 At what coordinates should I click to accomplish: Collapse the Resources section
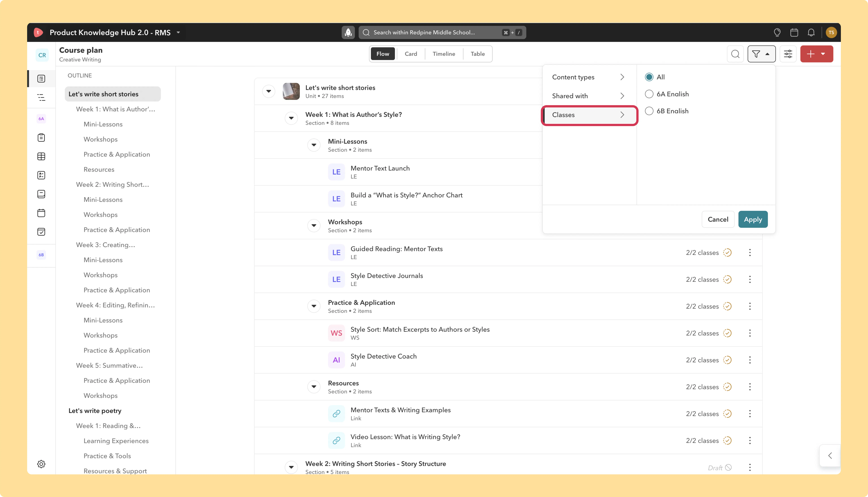314,387
